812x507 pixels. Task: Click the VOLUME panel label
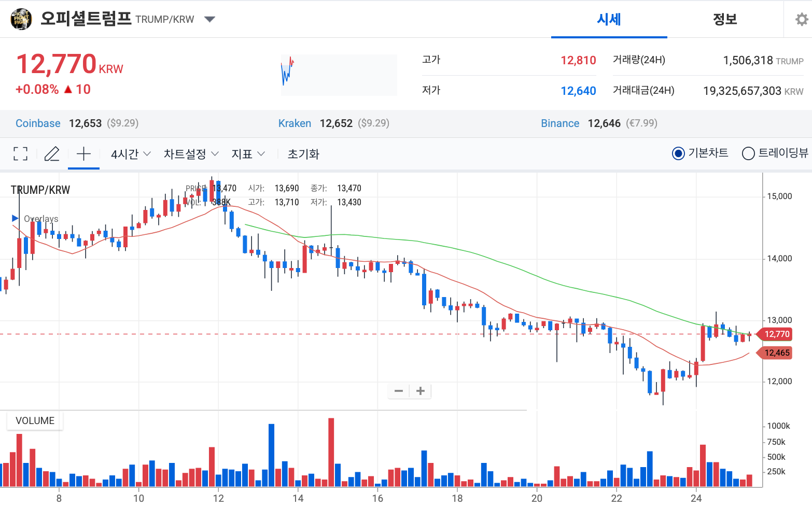pyautogui.click(x=35, y=420)
